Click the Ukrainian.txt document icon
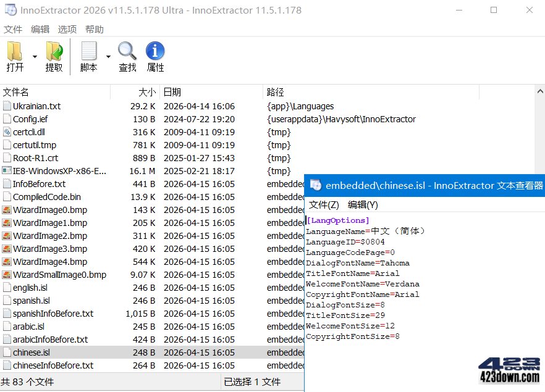 (8, 106)
